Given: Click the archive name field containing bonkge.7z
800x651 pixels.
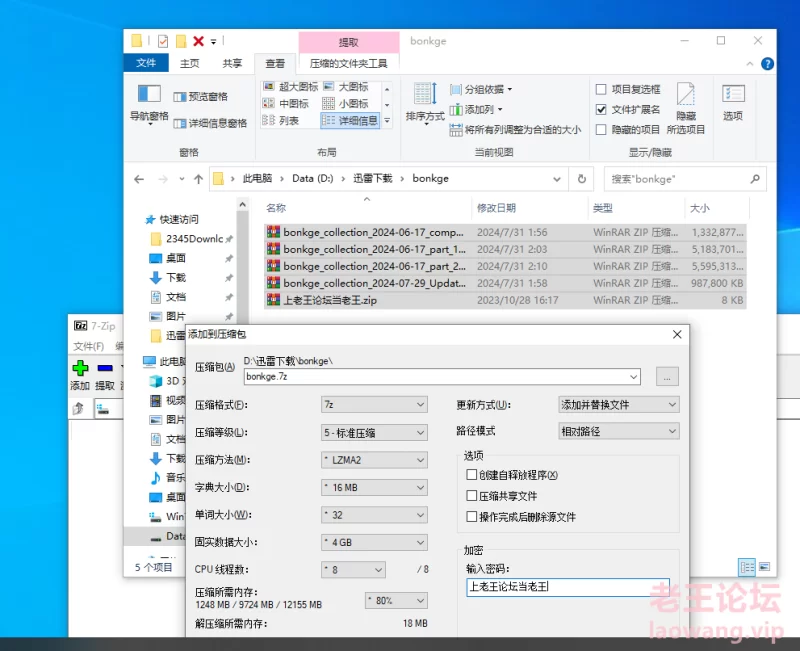Looking at the screenshot, I should coord(442,377).
